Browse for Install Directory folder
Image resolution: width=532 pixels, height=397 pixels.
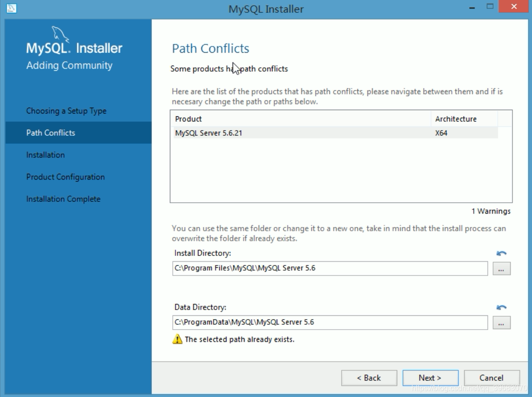click(502, 269)
